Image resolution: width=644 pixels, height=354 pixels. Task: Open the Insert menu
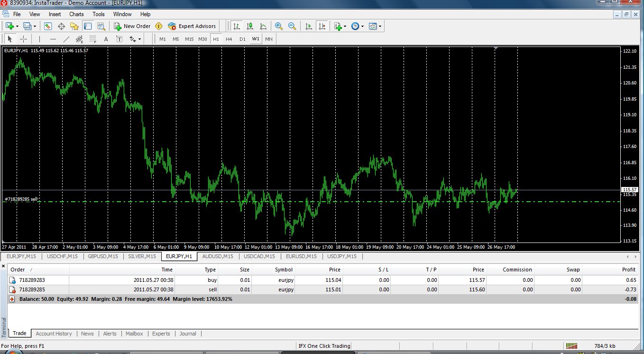point(55,14)
